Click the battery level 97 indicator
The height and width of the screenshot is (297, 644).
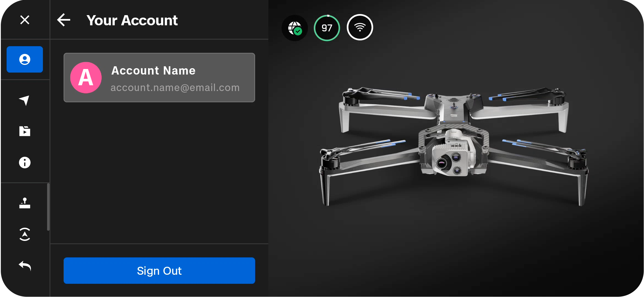(327, 28)
